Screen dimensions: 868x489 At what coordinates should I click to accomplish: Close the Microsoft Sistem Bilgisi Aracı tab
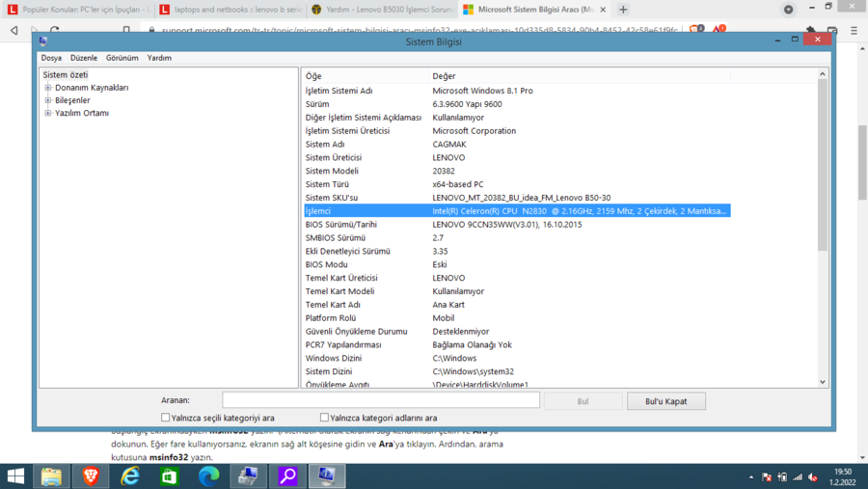603,10
